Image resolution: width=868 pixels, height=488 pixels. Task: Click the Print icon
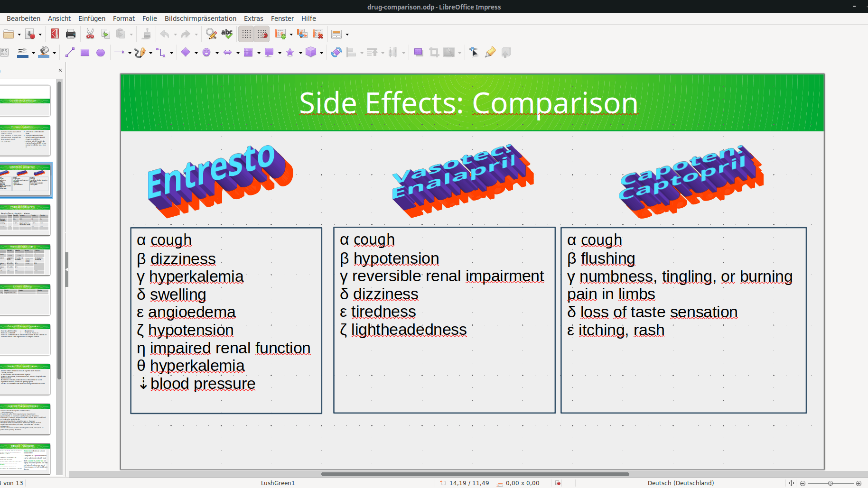pyautogui.click(x=71, y=34)
